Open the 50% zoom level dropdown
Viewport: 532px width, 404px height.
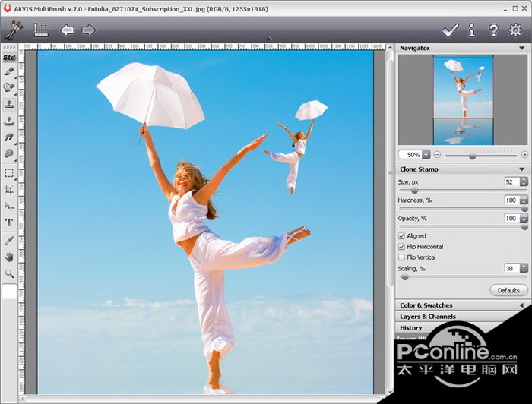pos(426,154)
